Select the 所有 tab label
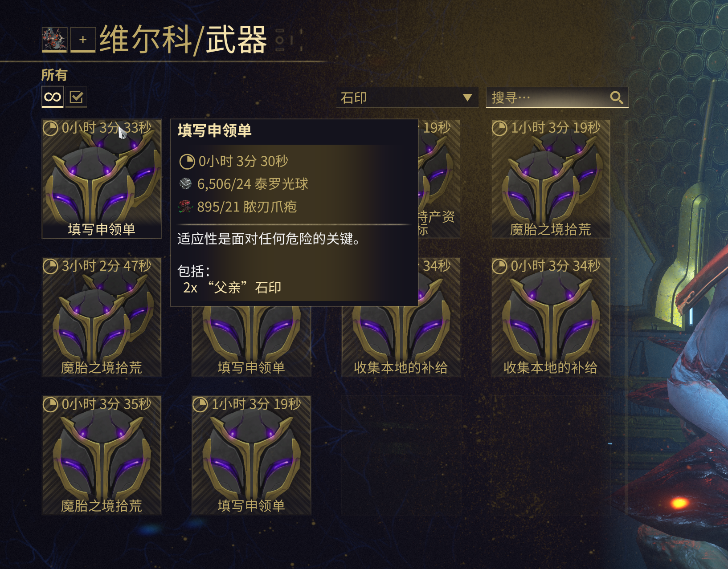The height and width of the screenshot is (569, 728). (x=54, y=75)
